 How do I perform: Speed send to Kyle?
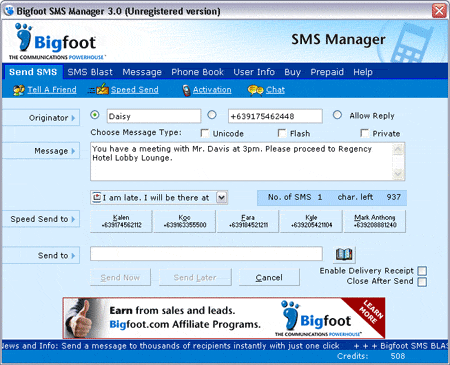tap(311, 221)
